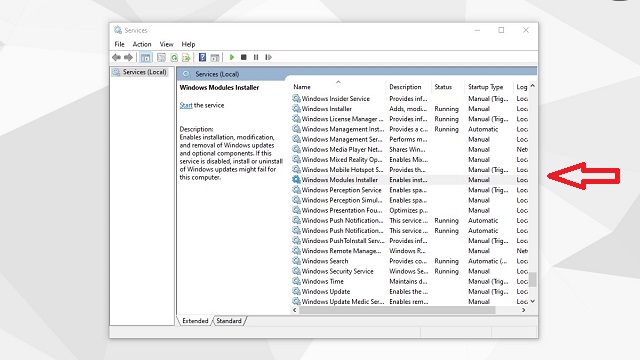Select the Windows Time gear icon
Screen dimensions: 640x360
coord(296,281)
